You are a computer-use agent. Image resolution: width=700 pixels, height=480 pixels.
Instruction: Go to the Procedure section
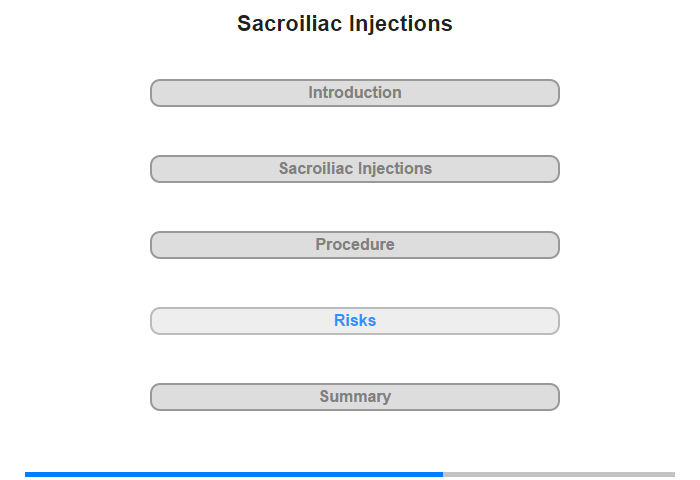[x=354, y=245]
